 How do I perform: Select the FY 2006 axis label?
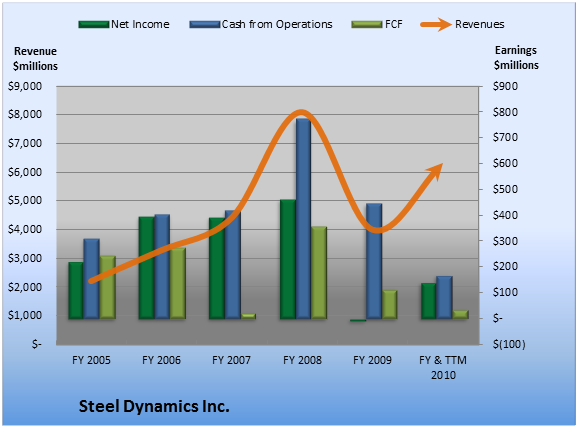click(162, 360)
